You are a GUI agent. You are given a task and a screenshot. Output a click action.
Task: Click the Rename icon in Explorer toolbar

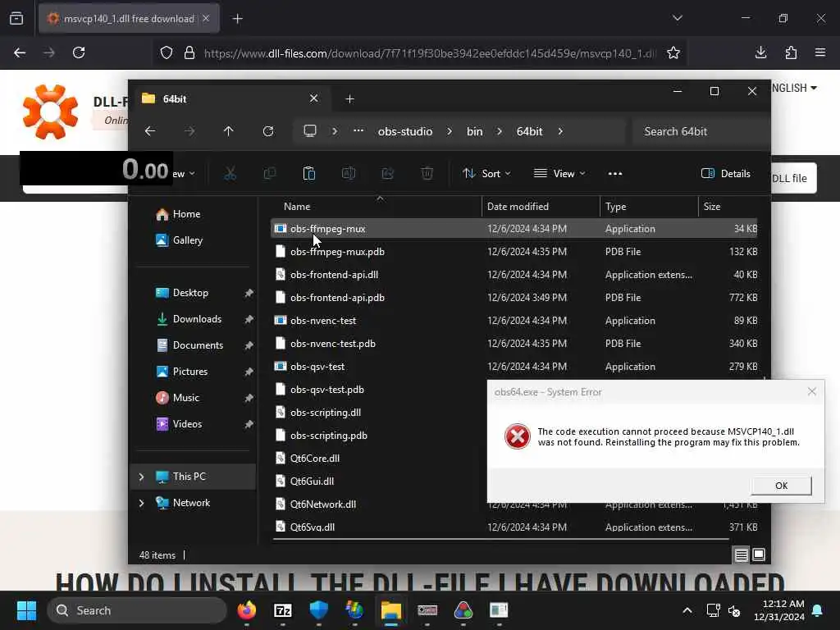tap(348, 174)
